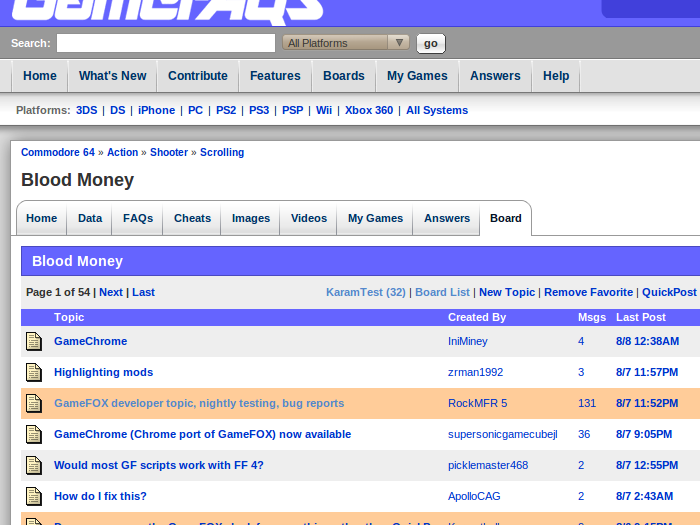Click the topic icon beside GameChrome (Chrome port of GameFOX)

click(x=33, y=434)
